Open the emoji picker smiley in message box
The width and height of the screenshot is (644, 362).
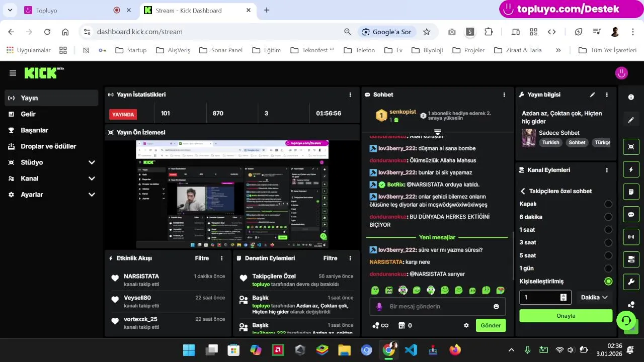[496, 306]
